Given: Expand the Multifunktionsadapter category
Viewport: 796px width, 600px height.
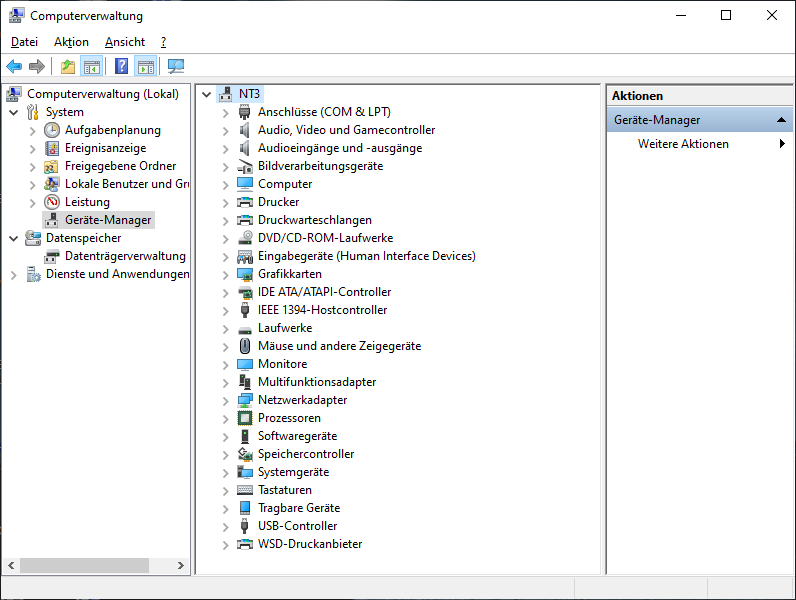Looking at the screenshot, I should tap(225, 383).
